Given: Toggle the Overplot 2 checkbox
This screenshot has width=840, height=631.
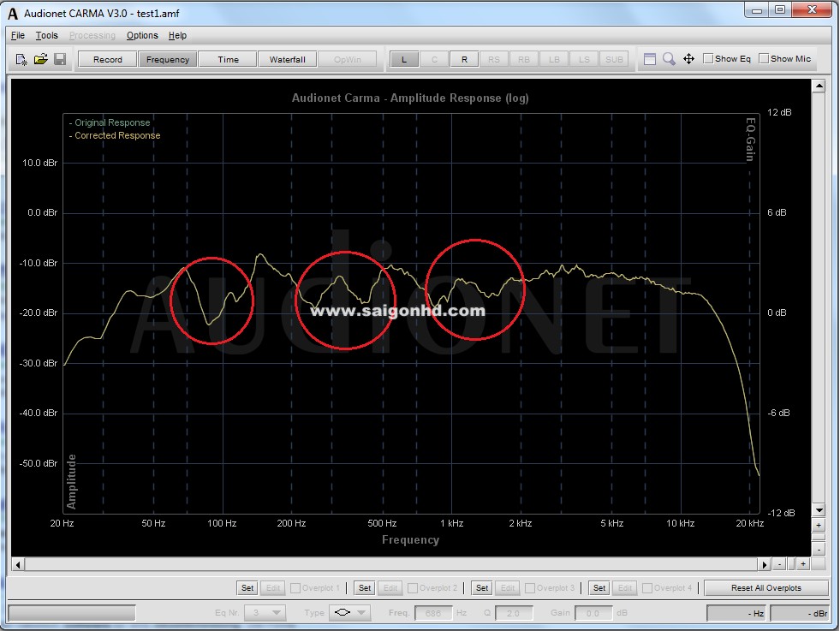Looking at the screenshot, I should [x=413, y=588].
